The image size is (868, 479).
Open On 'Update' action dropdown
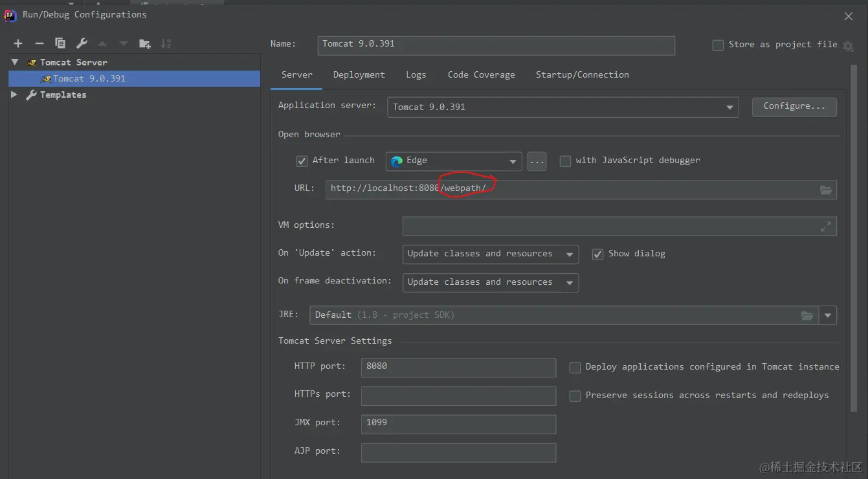point(490,254)
